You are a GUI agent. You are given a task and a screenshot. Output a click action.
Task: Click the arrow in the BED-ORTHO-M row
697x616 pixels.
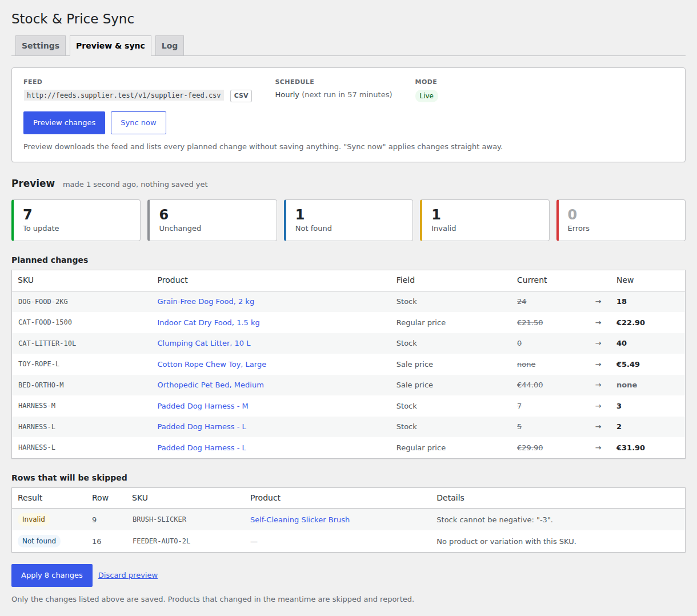(598, 385)
